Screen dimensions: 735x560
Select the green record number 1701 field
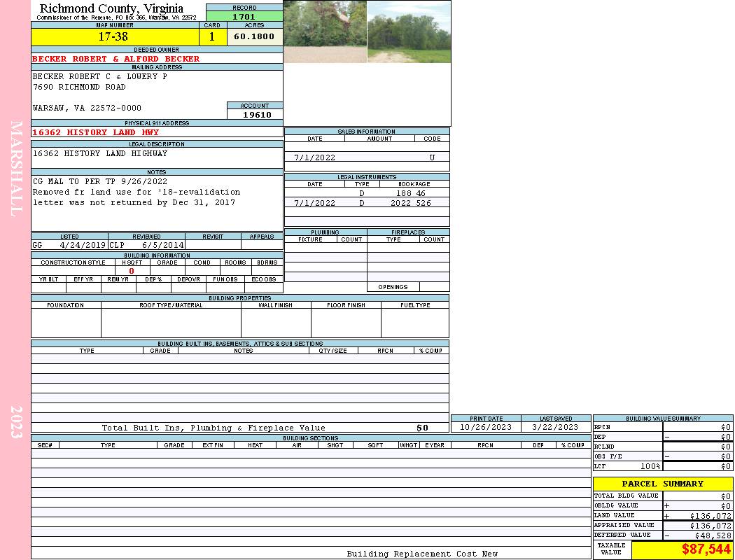[244, 17]
